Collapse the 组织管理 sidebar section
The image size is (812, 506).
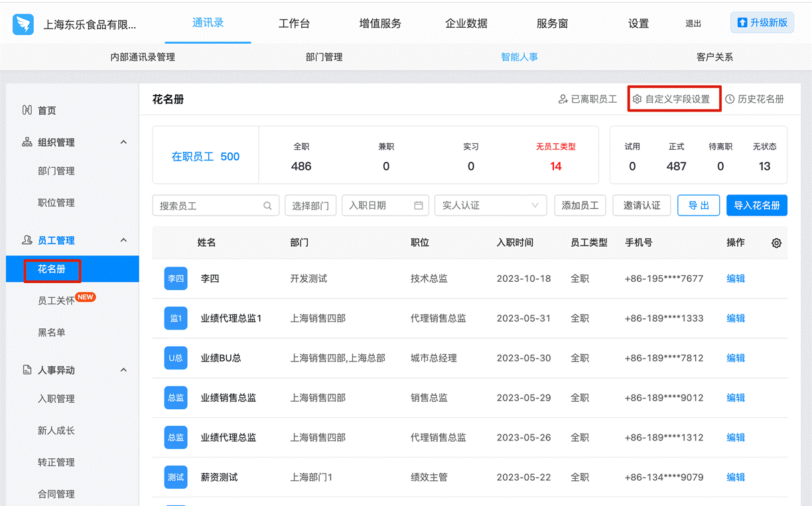123,143
